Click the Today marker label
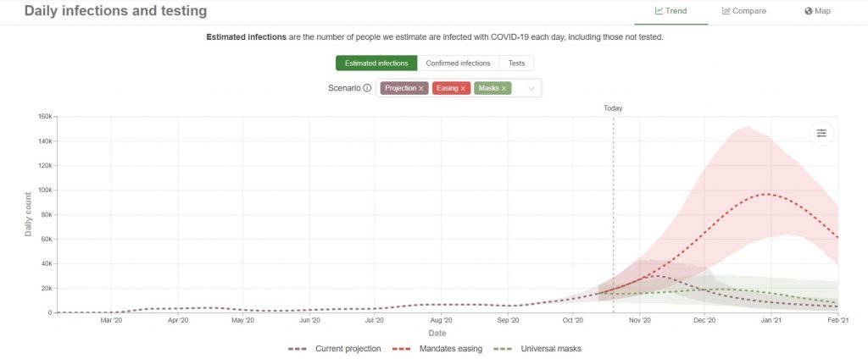Screen dimensions: 868x359 [613, 108]
